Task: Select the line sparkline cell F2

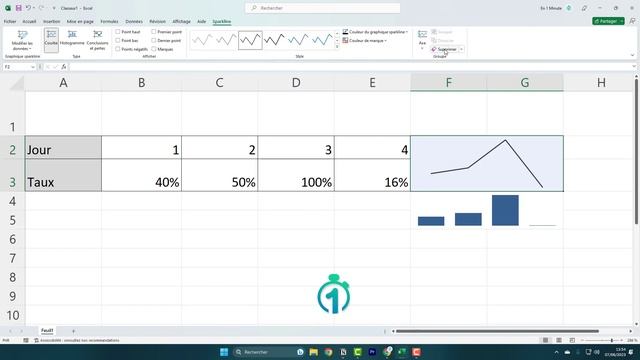Action: (487, 163)
